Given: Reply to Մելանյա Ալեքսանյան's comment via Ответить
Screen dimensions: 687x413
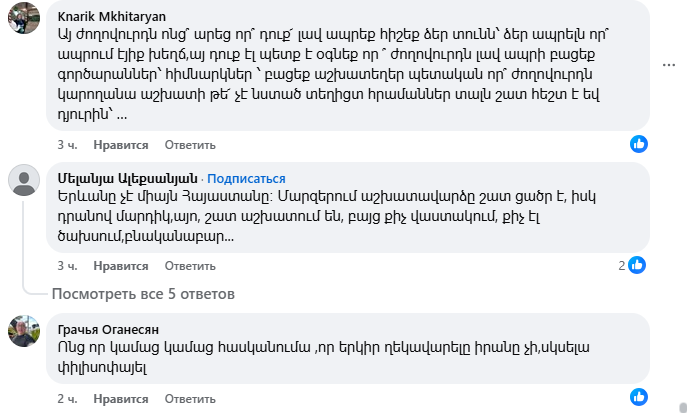Looking at the screenshot, I should click(189, 266).
